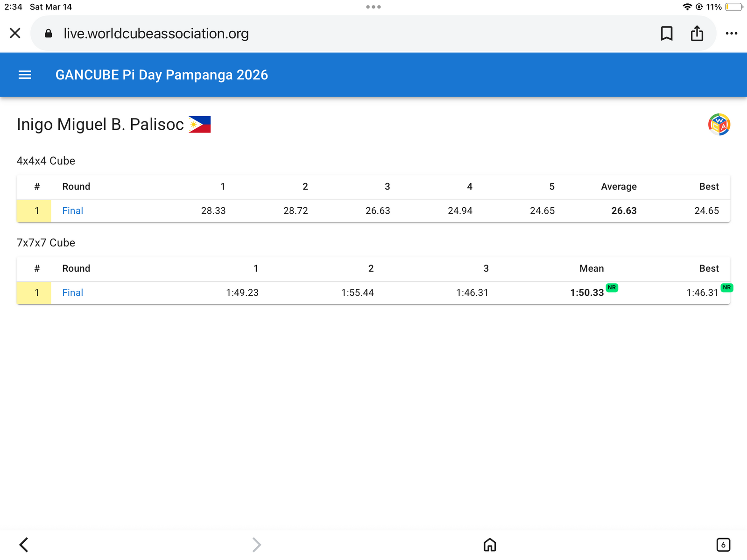
Task: Open the share sheet icon
Action: (x=697, y=33)
